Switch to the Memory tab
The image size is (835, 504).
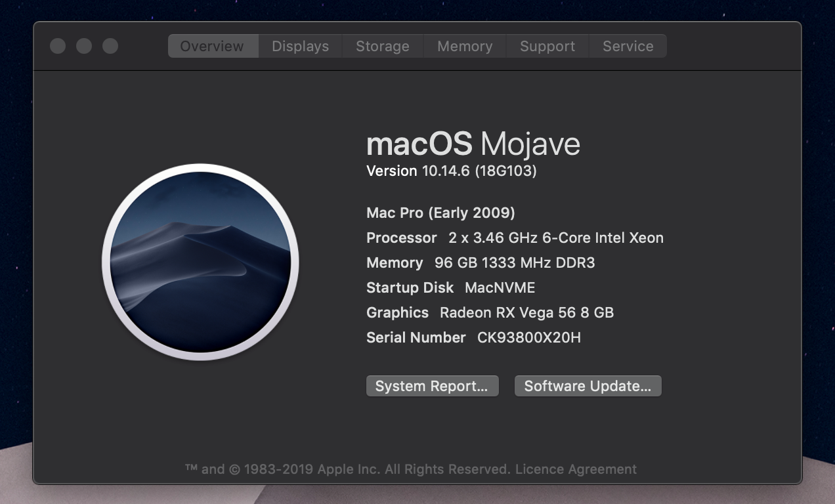point(465,46)
